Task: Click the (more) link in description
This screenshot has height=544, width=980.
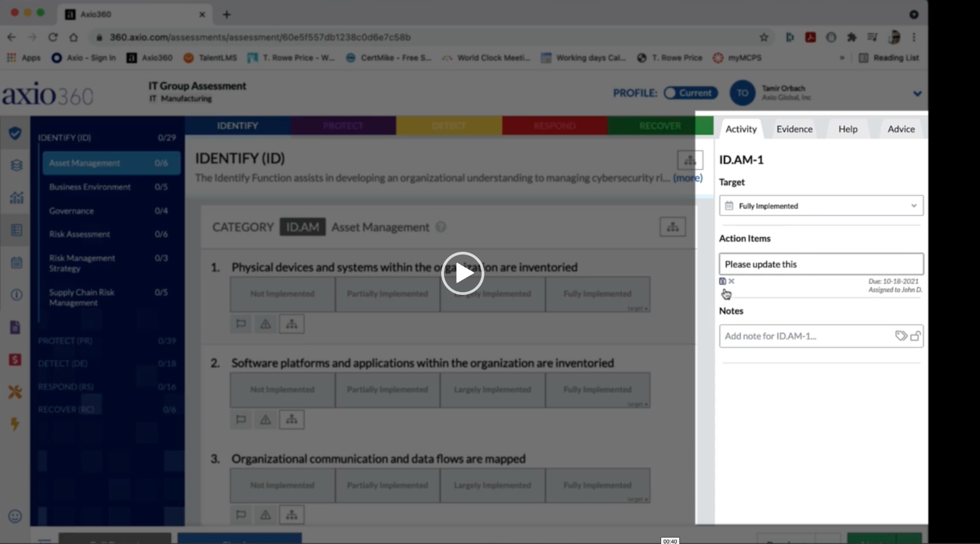Action: [687, 178]
